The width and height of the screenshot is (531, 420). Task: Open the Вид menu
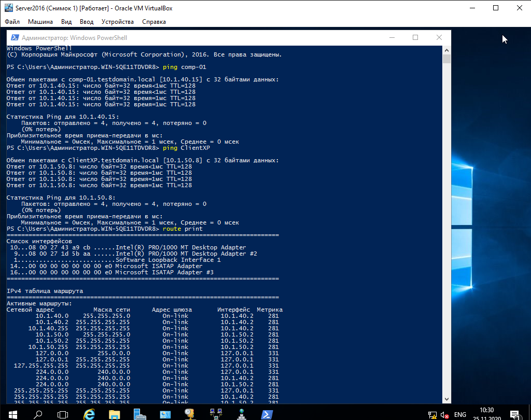point(66,22)
